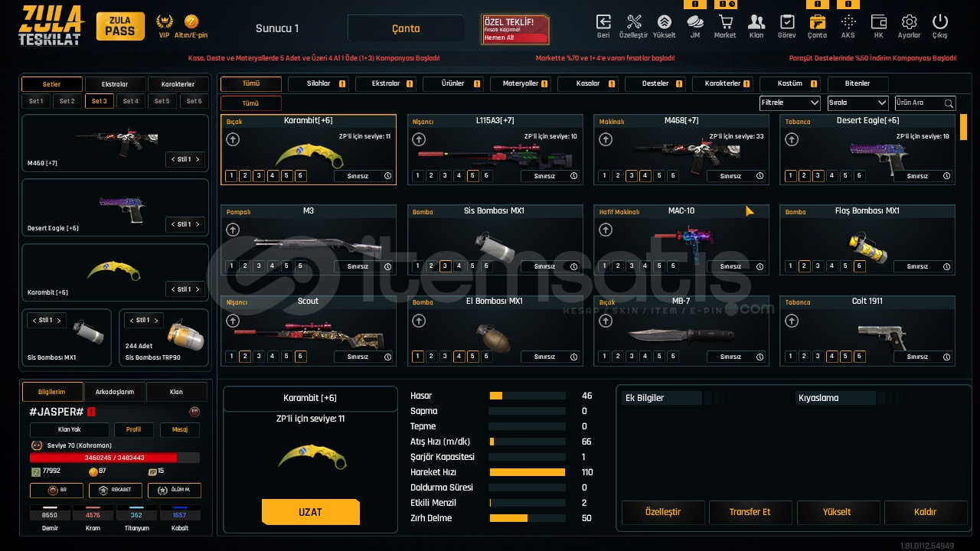Click the rank badge icon beside the player name

[x=194, y=412]
